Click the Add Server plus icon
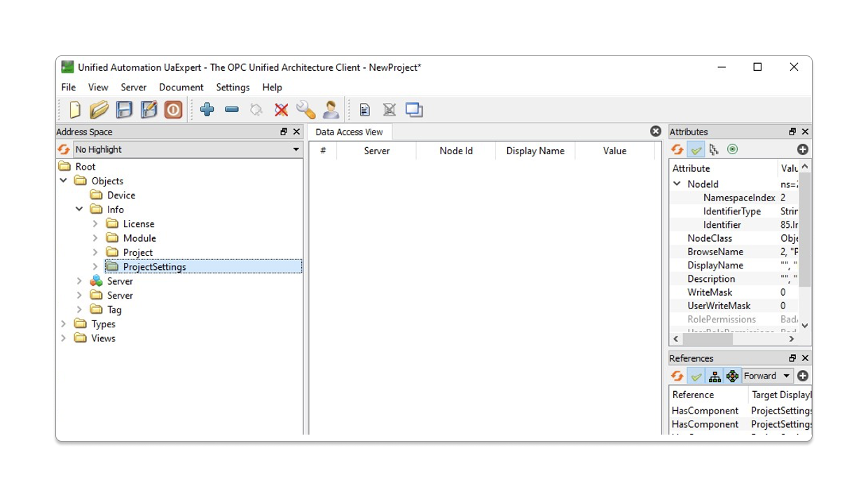 click(x=207, y=109)
